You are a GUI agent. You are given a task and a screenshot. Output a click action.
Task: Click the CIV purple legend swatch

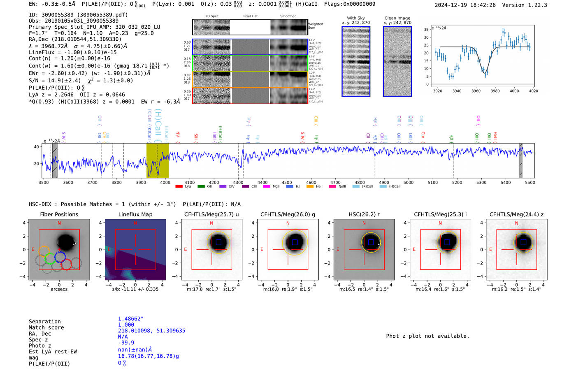pyautogui.click(x=223, y=186)
